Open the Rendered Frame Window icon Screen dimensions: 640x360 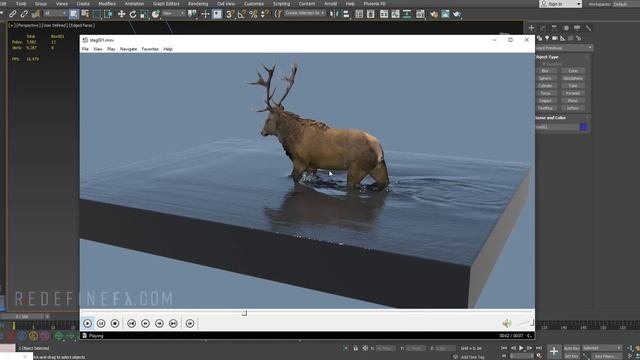(445, 14)
